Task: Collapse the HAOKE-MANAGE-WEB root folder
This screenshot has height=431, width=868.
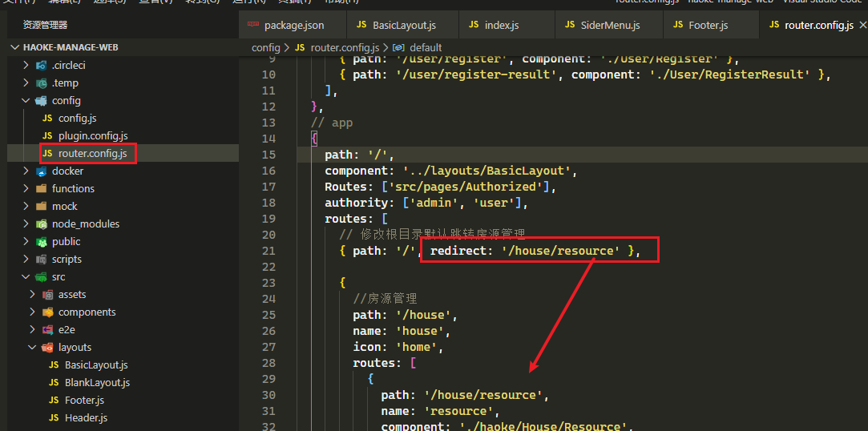Action: (15, 47)
